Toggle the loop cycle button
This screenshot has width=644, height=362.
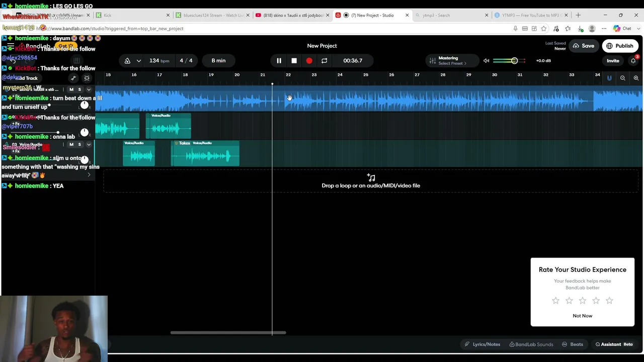[x=324, y=61]
